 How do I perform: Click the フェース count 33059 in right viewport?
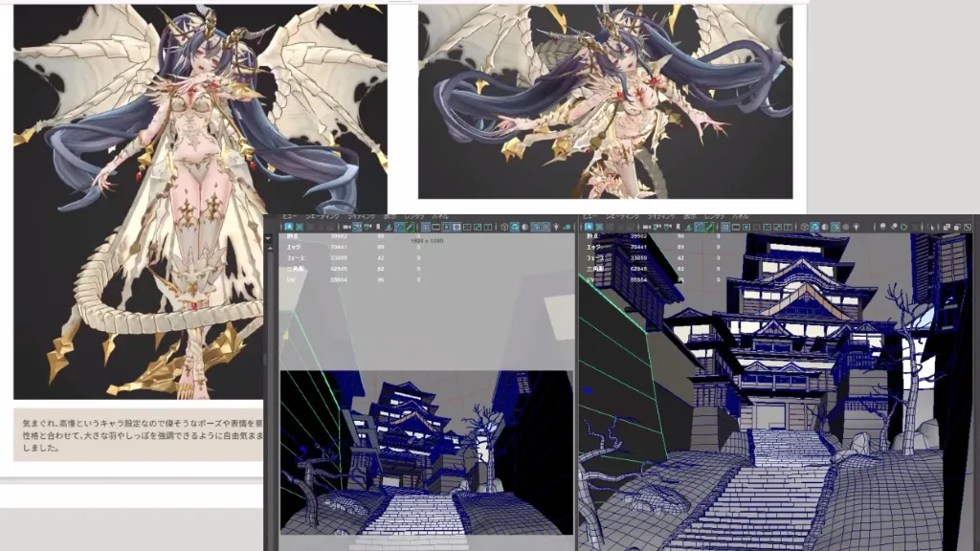(638, 257)
